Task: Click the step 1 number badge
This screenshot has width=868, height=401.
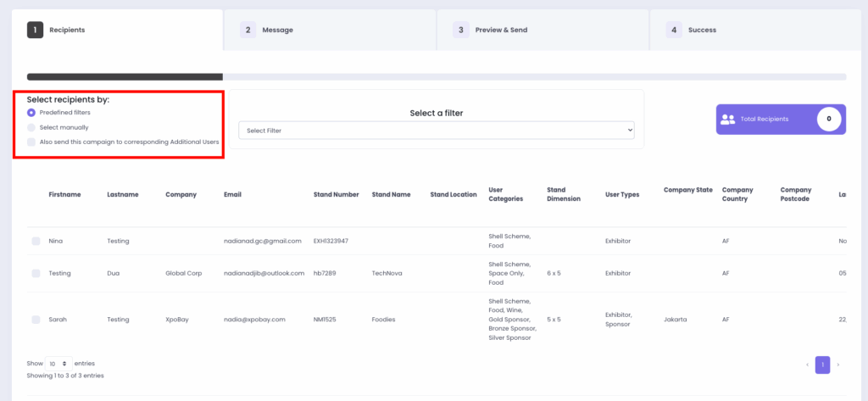Action: (36, 30)
